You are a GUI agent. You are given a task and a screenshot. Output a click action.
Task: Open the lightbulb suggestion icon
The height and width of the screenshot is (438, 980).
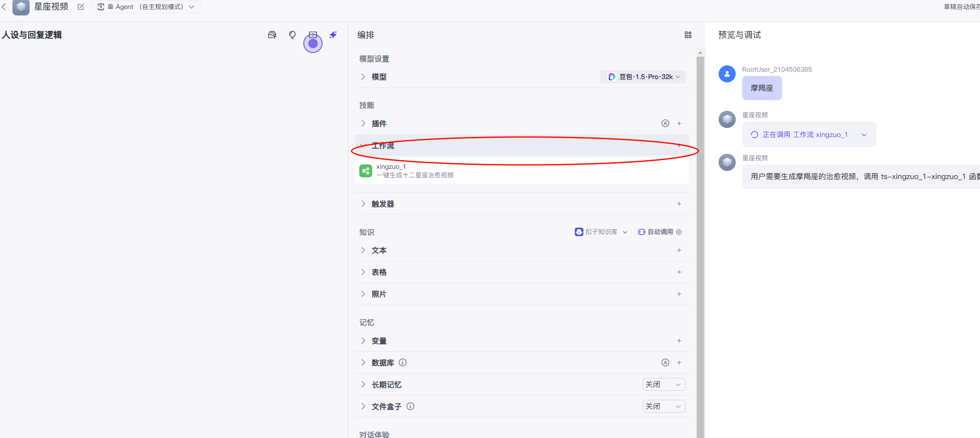tap(292, 35)
